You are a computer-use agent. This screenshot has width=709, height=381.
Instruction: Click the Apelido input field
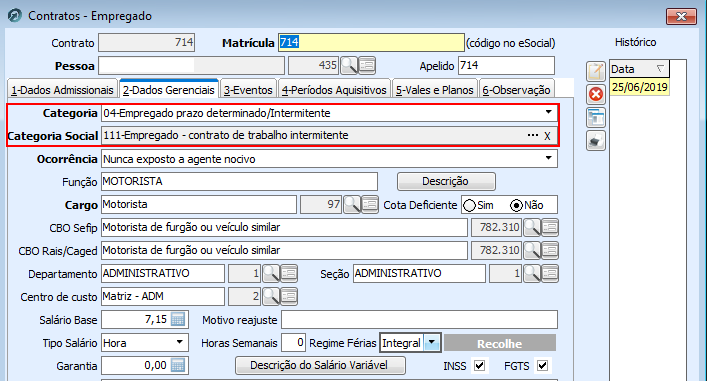point(506,66)
